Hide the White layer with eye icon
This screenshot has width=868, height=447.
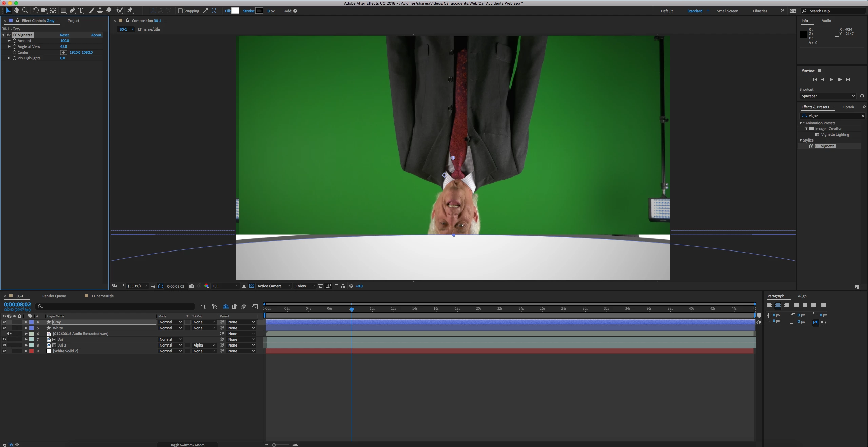4,328
